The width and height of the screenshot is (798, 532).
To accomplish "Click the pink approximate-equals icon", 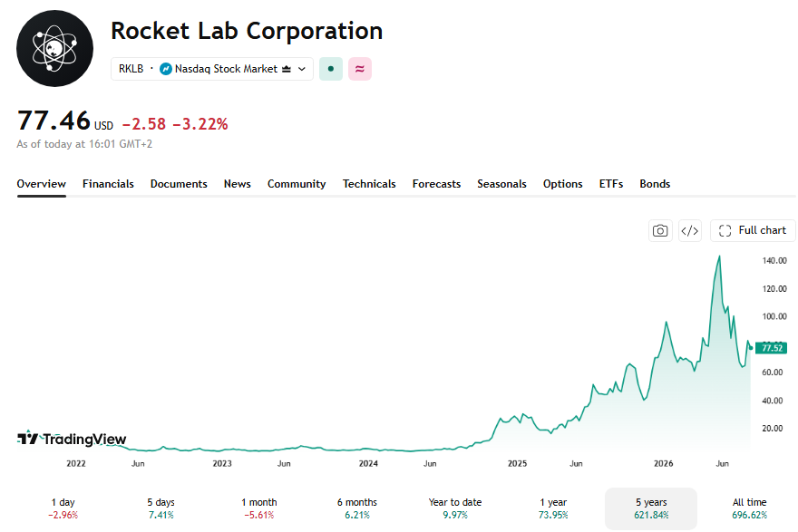I will coord(360,69).
